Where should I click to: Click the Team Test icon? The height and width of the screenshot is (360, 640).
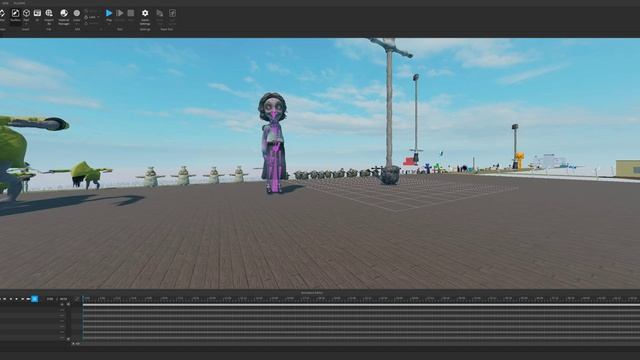tap(160, 13)
